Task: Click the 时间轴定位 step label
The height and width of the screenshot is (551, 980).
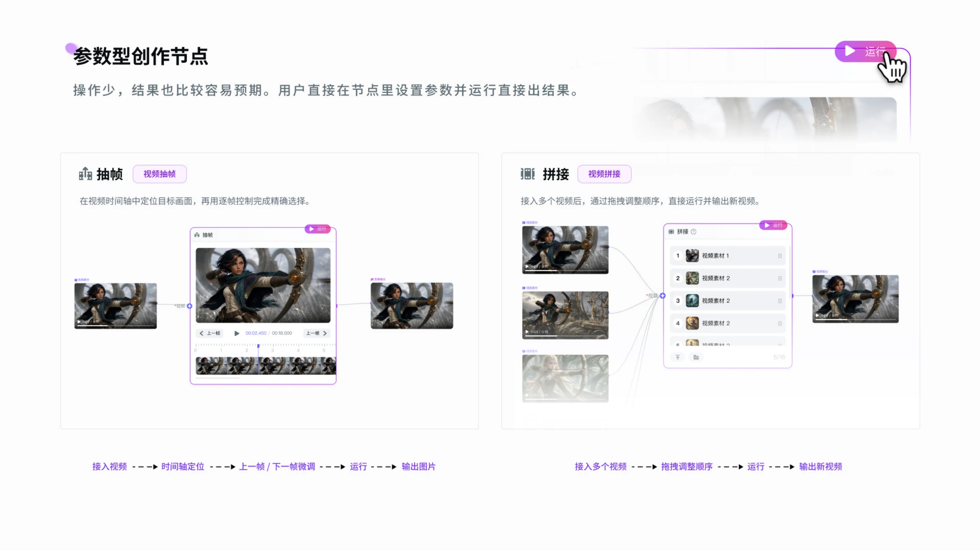Action: (183, 467)
